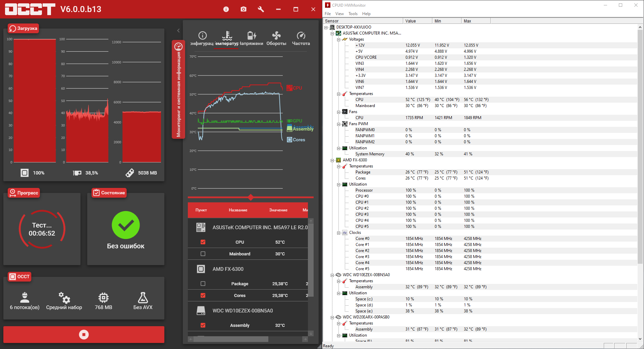
Task: Open OCCT settings wrench icon
Action: coord(261,9)
